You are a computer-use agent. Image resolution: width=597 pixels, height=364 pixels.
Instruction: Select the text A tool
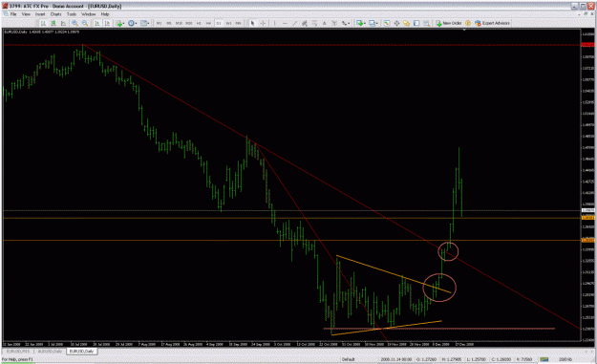tap(325, 23)
